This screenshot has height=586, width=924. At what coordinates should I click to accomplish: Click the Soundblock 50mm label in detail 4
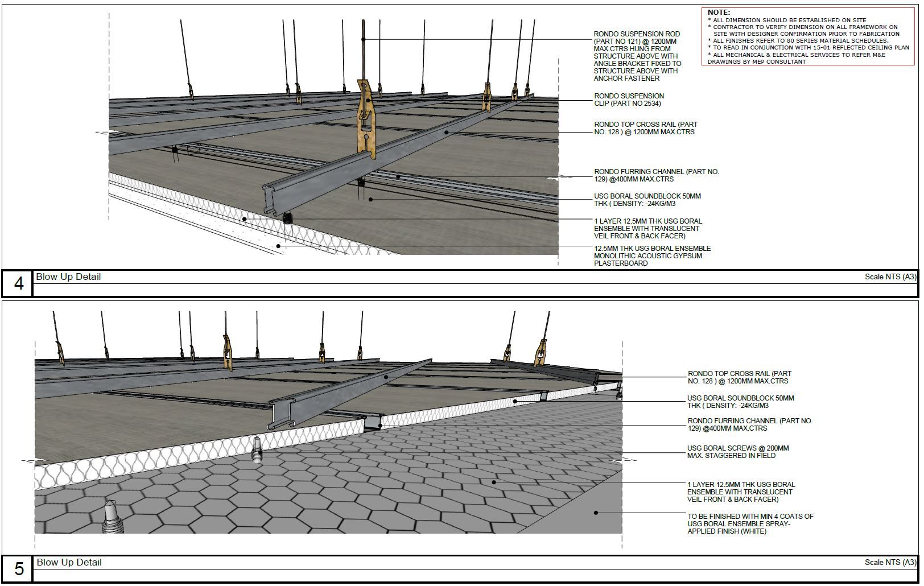click(x=647, y=200)
